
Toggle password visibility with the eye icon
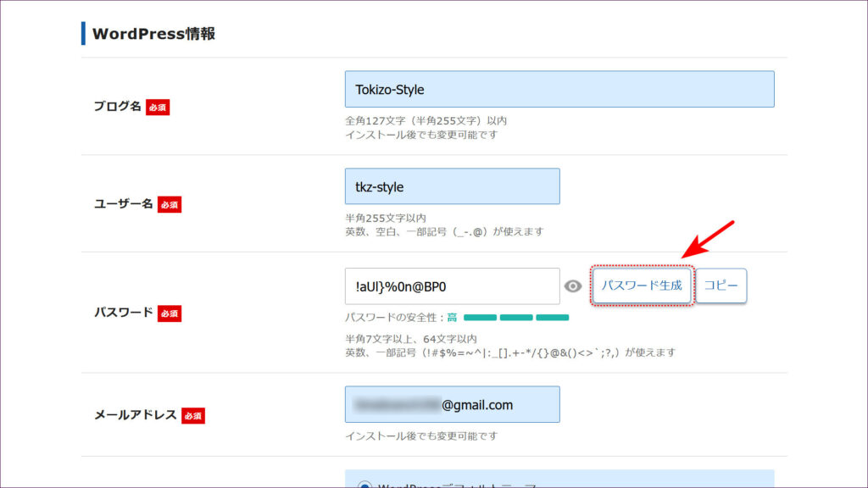(x=573, y=286)
